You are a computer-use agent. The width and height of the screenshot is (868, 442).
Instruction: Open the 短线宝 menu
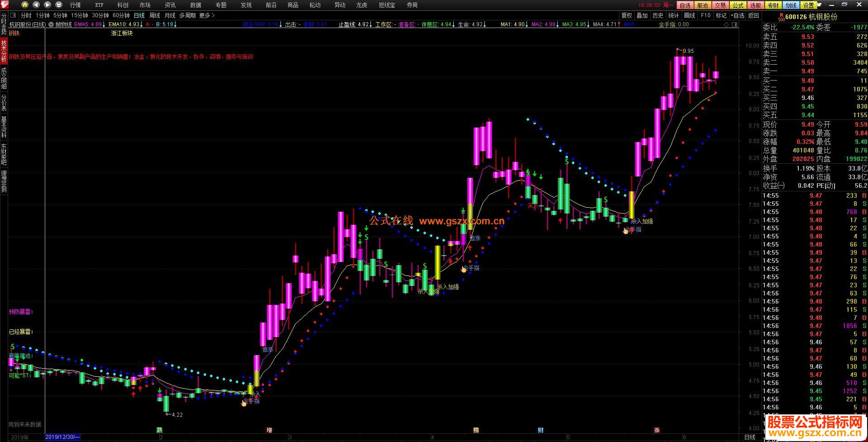click(x=387, y=5)
